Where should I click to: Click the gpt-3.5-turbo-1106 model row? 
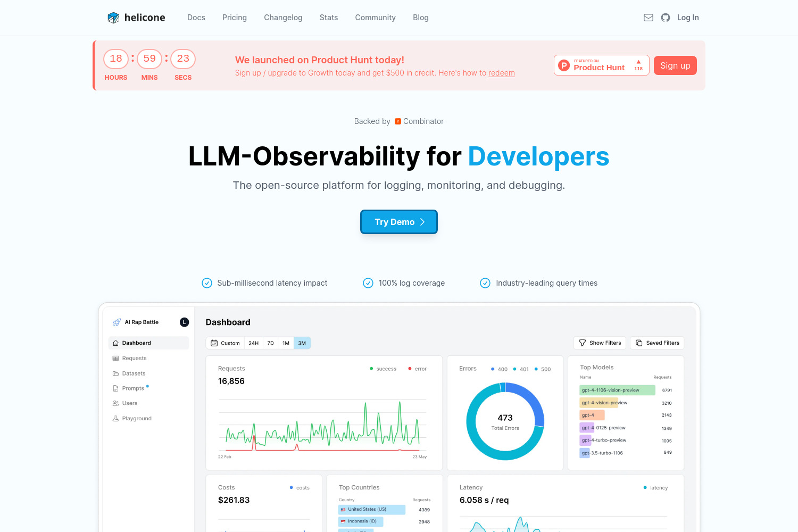(626, 453)
